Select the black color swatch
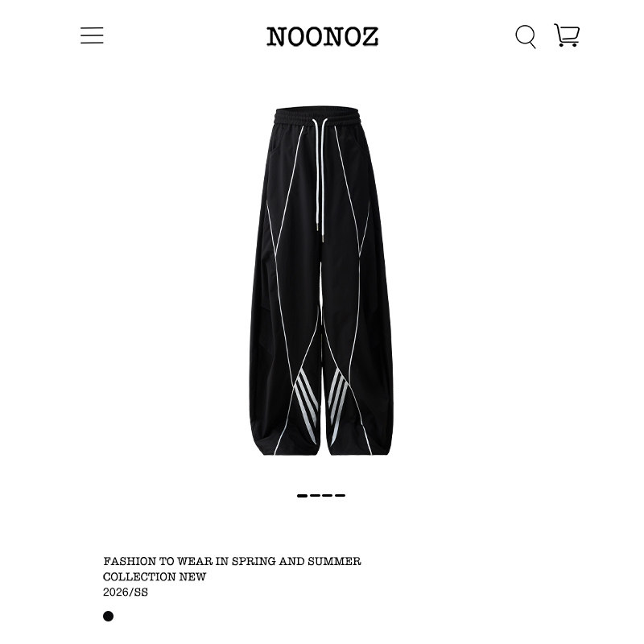 (108, 616)
